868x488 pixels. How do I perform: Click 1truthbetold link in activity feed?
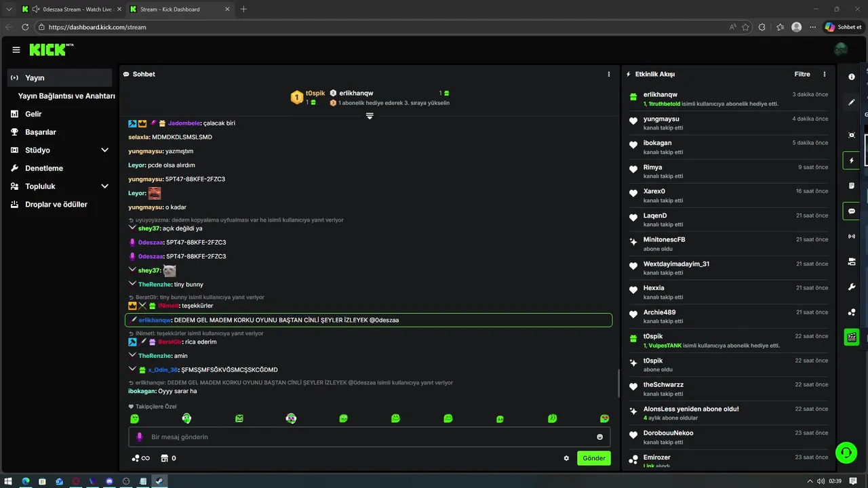click(665, 104)
